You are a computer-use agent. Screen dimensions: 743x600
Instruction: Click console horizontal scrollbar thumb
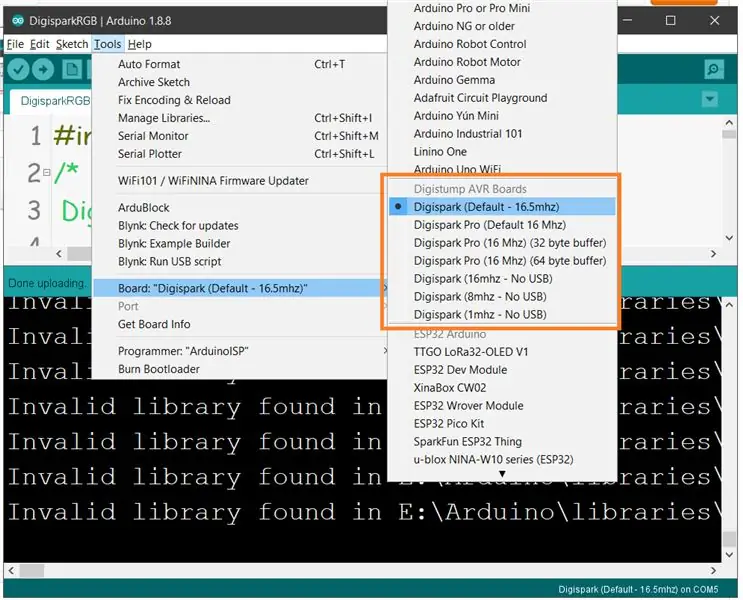coord(31,571)
